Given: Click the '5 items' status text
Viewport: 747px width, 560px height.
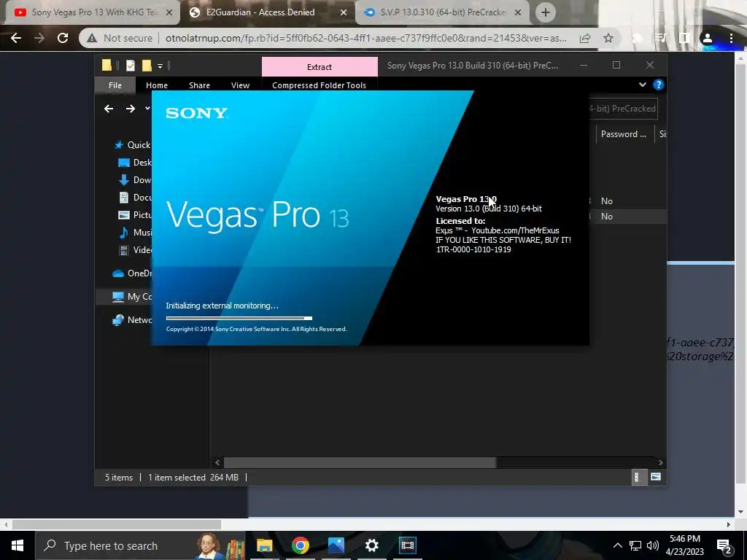Looking at the screenshot, I should click(119, 477).
